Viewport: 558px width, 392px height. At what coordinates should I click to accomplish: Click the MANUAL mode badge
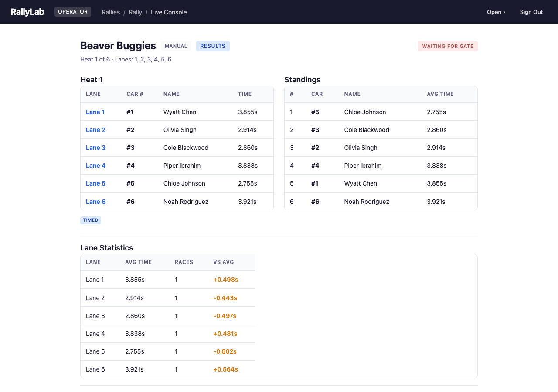point(176,46)
